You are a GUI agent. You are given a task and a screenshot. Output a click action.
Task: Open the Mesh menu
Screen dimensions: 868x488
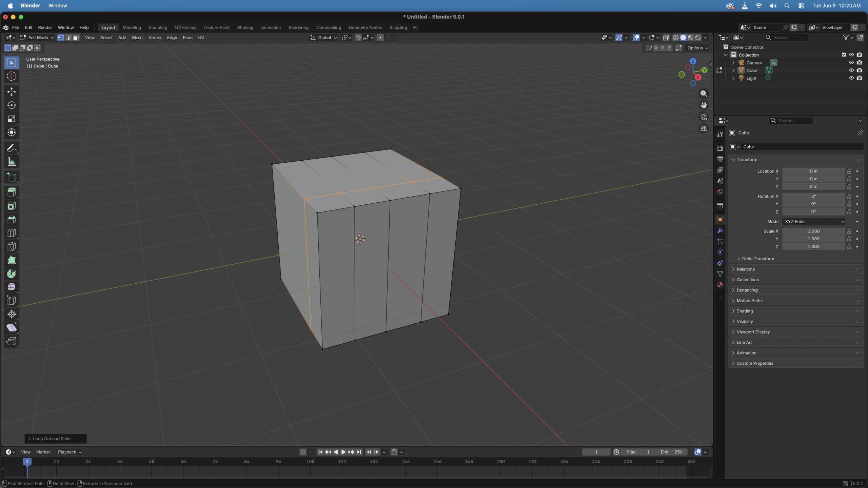click(137, 38)
